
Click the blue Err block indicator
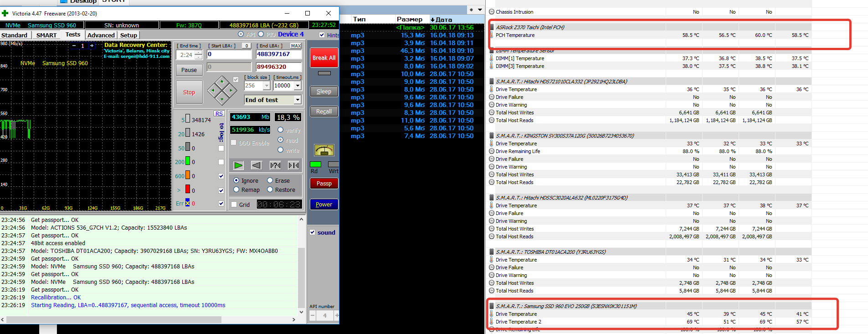(187, 203)
